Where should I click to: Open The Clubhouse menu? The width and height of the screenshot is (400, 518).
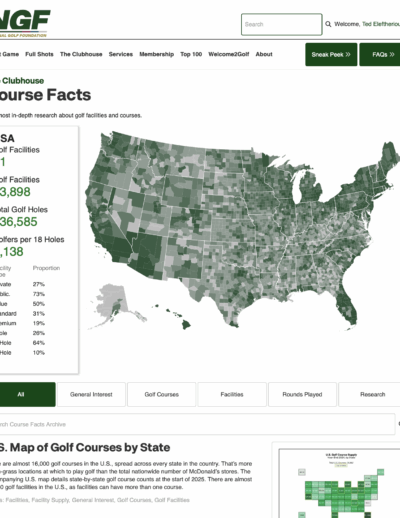(81, 54)
